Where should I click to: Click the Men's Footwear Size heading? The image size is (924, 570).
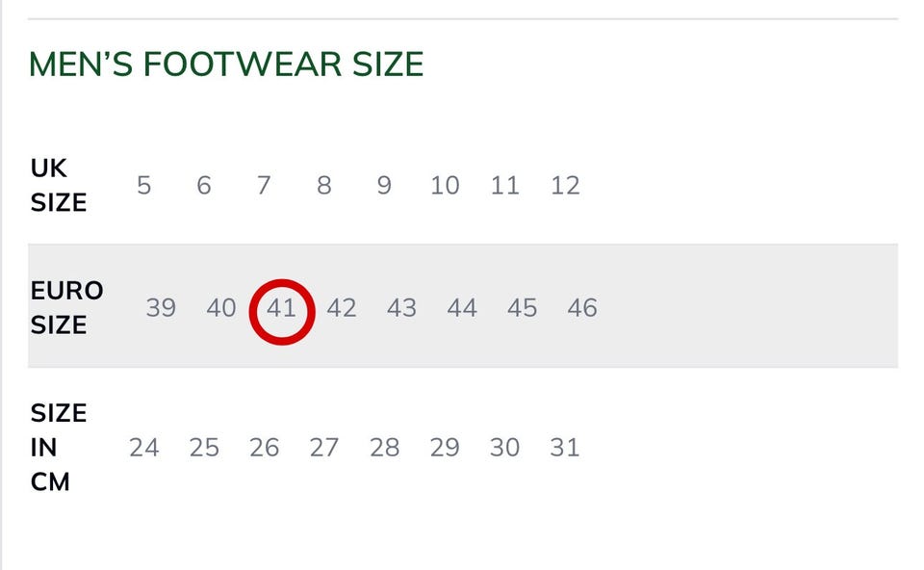[x=226, y=65]
